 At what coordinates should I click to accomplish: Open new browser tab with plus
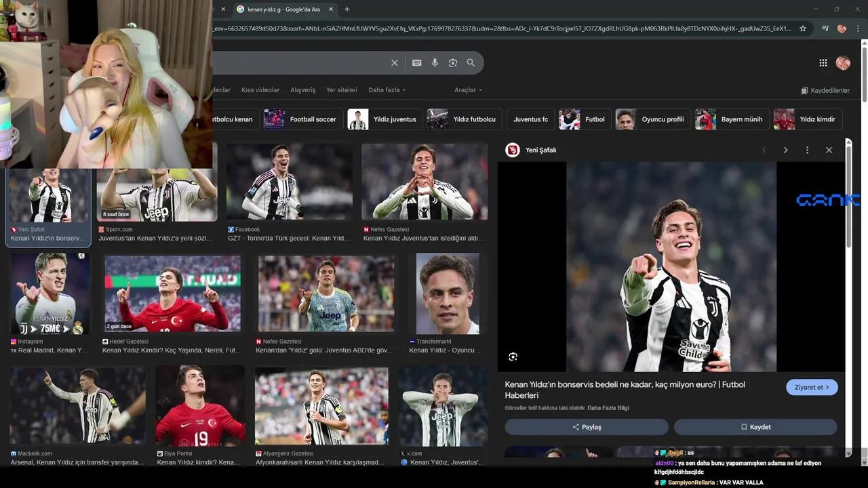[347, 9]
